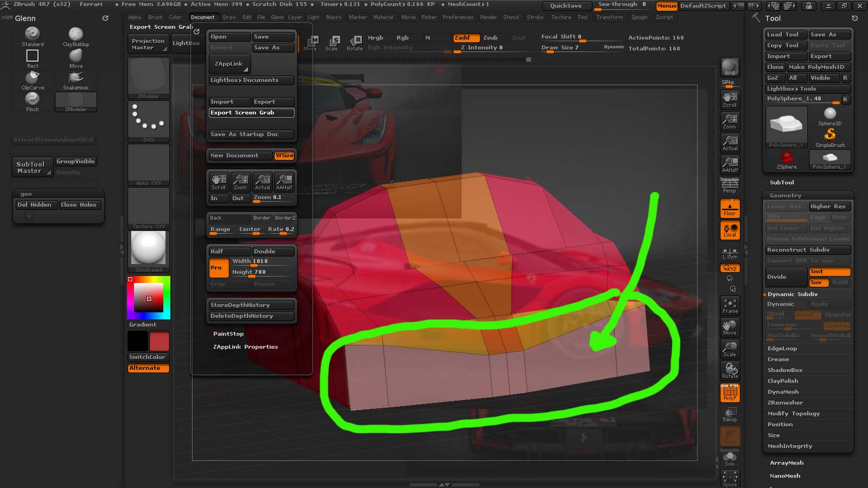Viewport: 868px width, 488px height.
Task: Toggle the Smt smooth option
Action: click(x=829, y=272)
